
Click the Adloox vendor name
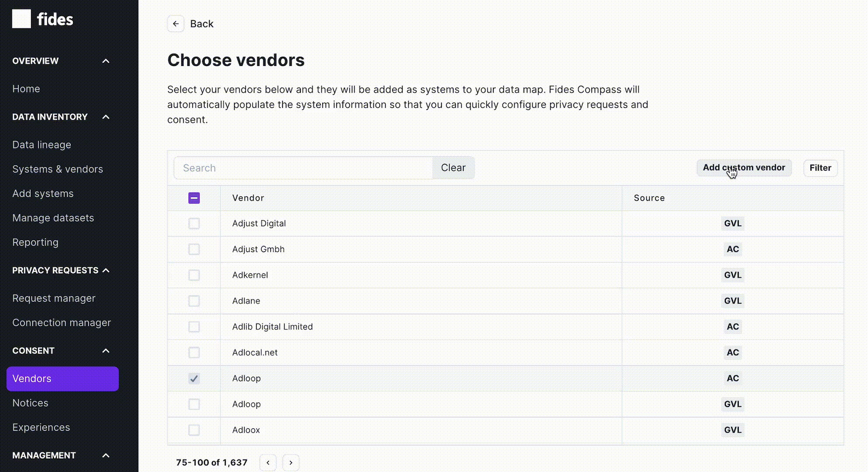tap(246, 430)
